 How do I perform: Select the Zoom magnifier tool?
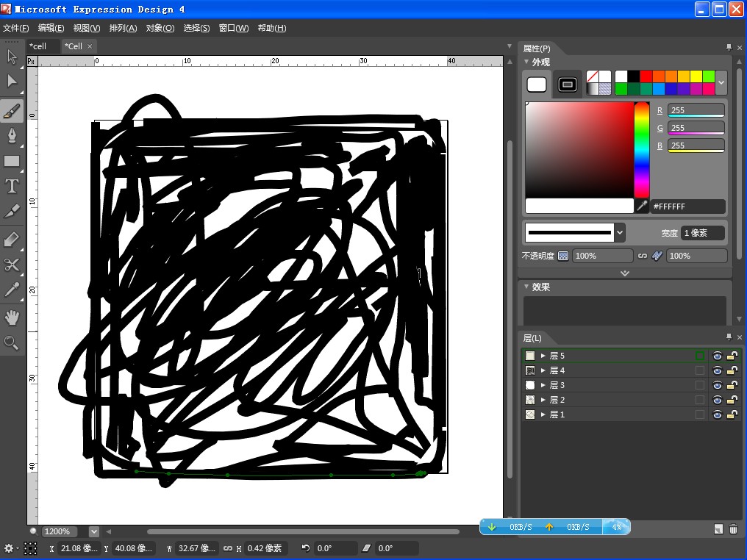[12, 342]
